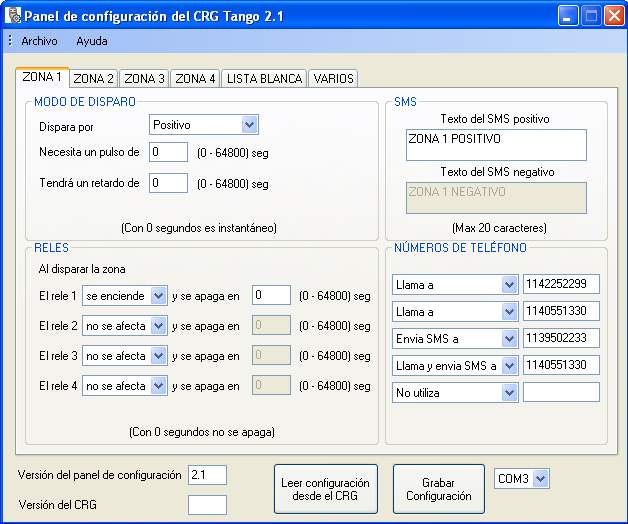Open the El rele 3 action dropdown
This screenshot has height=524, width=628.
(x=125, y=356)
